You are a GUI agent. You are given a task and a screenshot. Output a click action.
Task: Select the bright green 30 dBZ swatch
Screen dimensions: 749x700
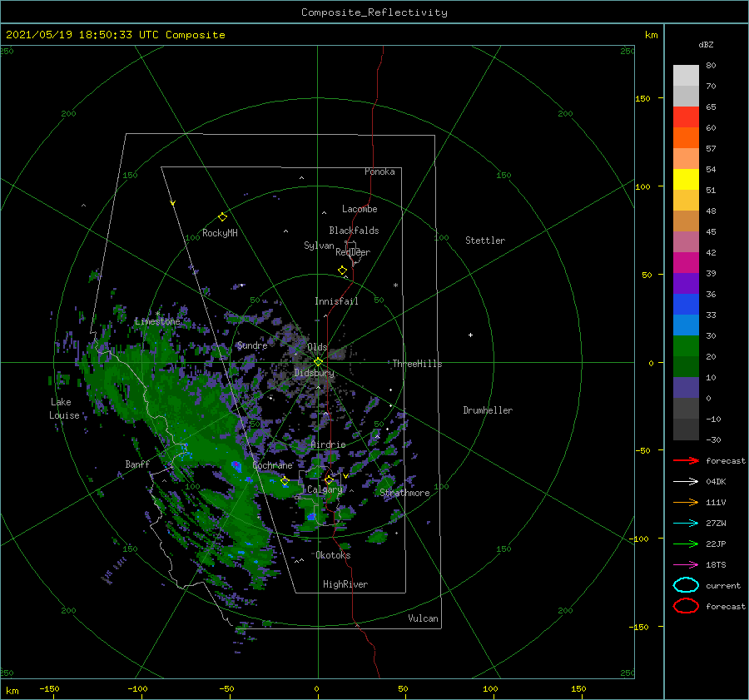[x=686, y=346]
